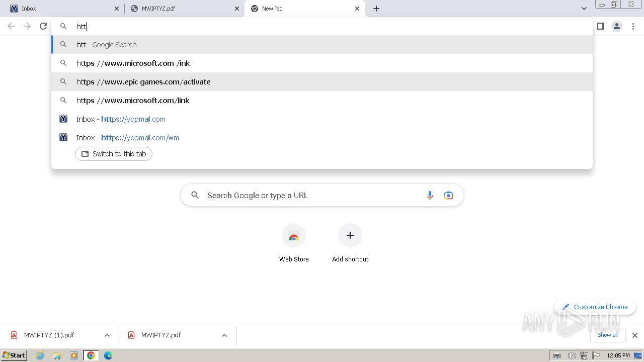Pick the microsoft.com/link suggestion
Screen dimensions: 644x362
(322, 101)
